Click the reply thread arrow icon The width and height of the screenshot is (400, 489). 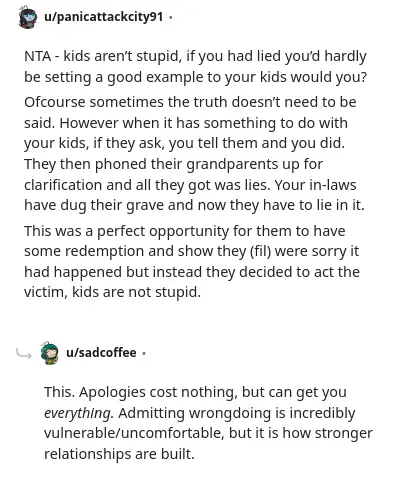pyautogui.click(x=24, y=354)
